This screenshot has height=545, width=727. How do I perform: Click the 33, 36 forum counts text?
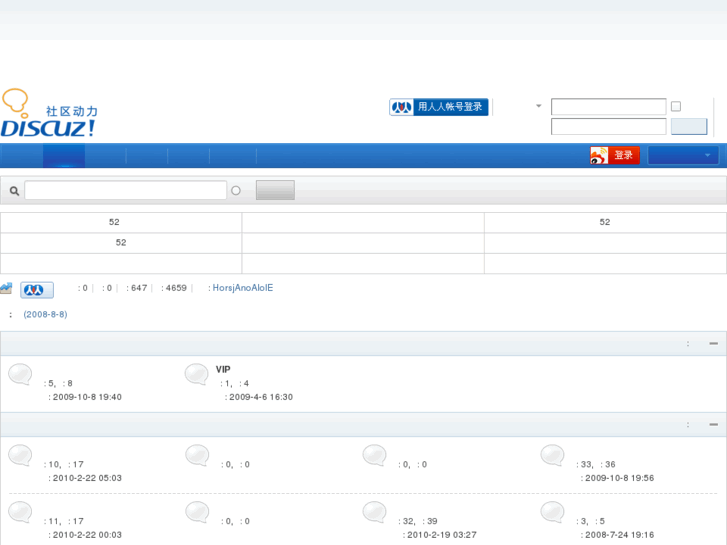coord(596,464)
